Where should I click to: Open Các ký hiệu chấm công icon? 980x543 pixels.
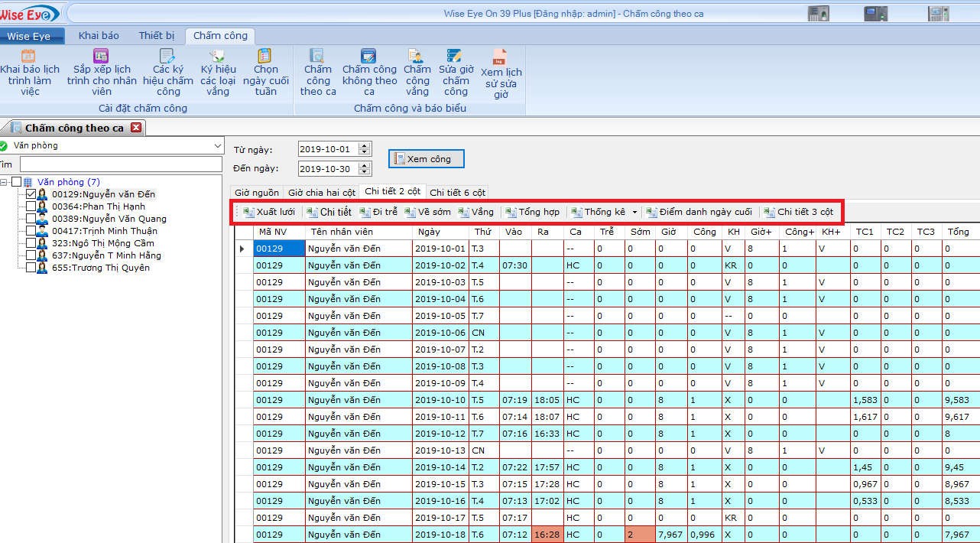(167, 57)
